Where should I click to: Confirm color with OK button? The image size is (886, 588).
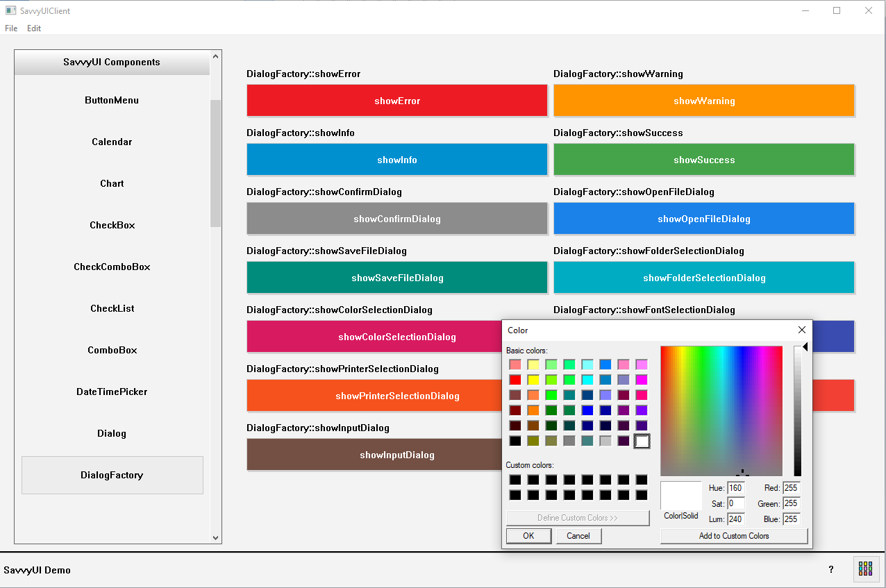pos(528,536)
